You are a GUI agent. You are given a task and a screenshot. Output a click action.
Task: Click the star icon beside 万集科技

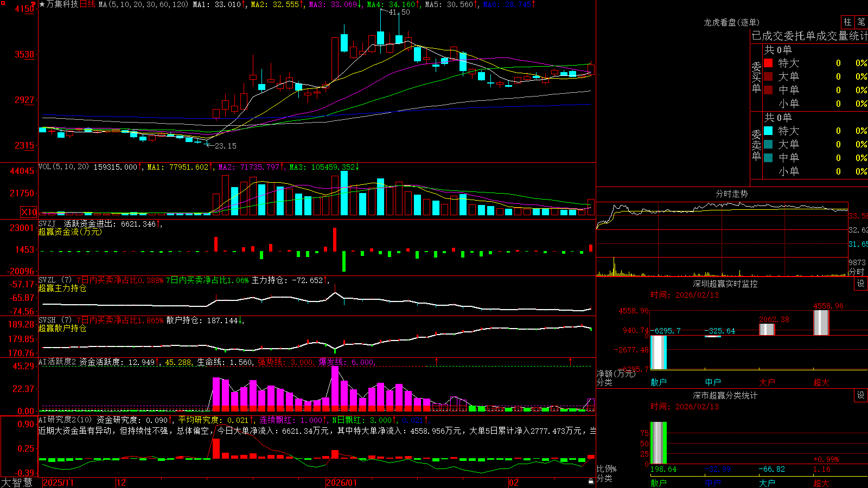(42, 4)
